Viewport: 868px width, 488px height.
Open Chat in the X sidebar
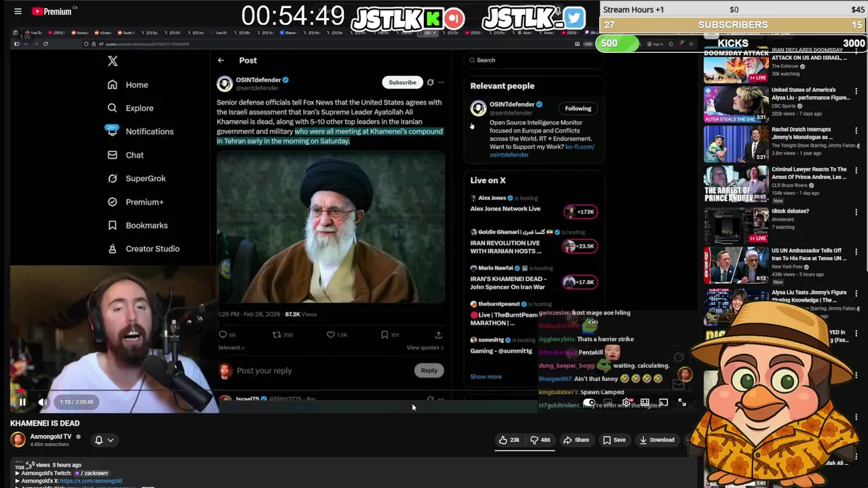coord(125,155)
